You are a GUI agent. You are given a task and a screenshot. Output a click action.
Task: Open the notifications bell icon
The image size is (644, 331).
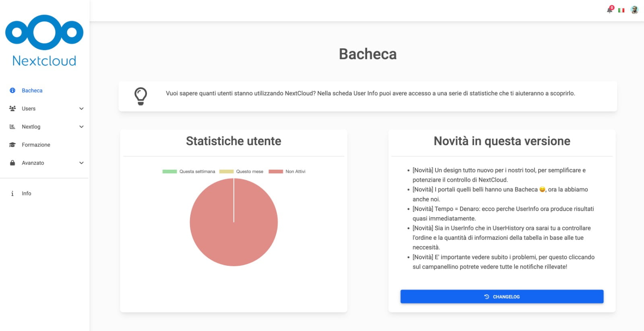pos(610,10)
